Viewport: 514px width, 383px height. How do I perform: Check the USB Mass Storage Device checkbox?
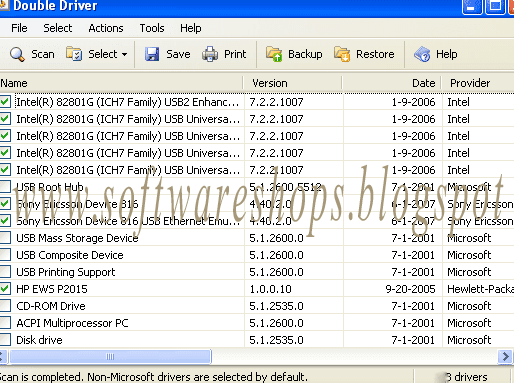tap(5, 238)
